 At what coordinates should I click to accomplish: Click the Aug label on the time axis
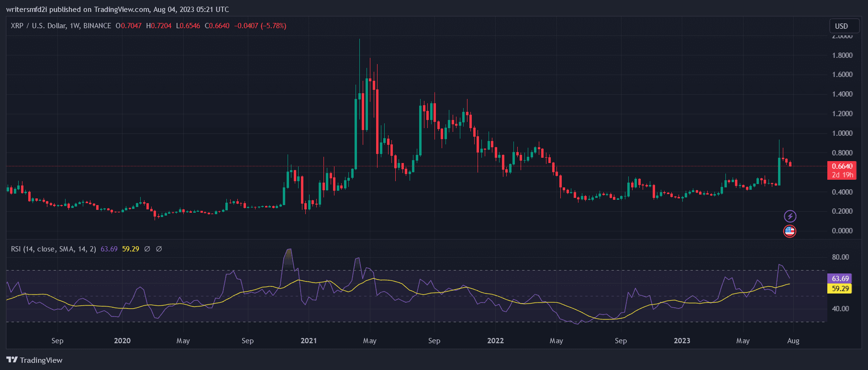pos(793,341)
